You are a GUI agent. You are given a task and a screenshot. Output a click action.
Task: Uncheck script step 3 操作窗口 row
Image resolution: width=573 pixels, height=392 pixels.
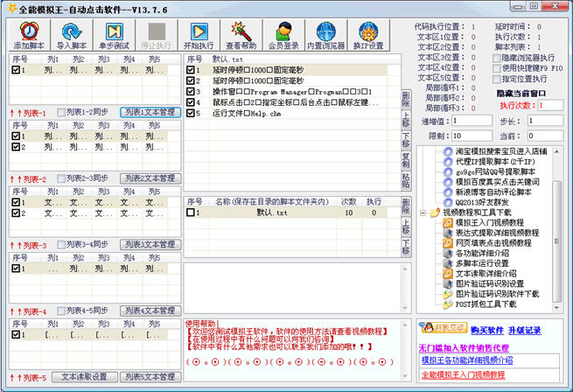coord(191,91)
